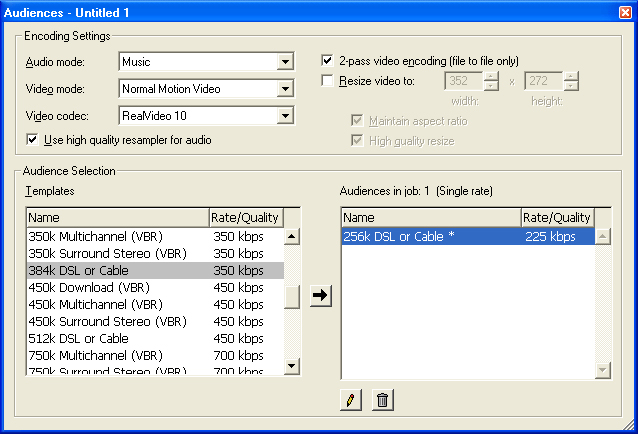Click the pencil edit audience icon
Viewport: 638px width, 434px height.
(x=349, y=401)
